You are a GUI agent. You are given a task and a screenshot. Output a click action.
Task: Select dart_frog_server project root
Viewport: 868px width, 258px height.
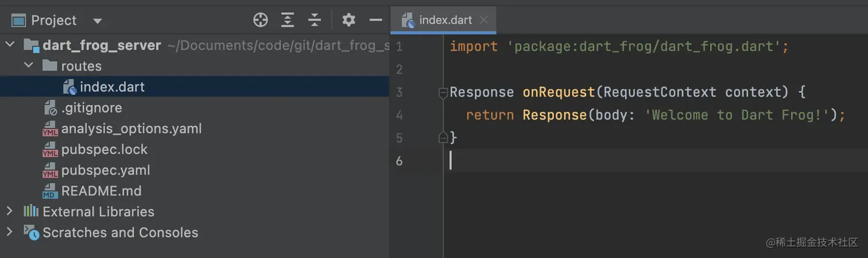102,45
